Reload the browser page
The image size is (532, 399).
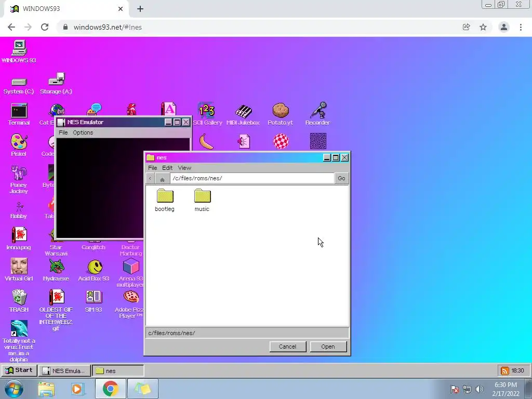point(45,27)
